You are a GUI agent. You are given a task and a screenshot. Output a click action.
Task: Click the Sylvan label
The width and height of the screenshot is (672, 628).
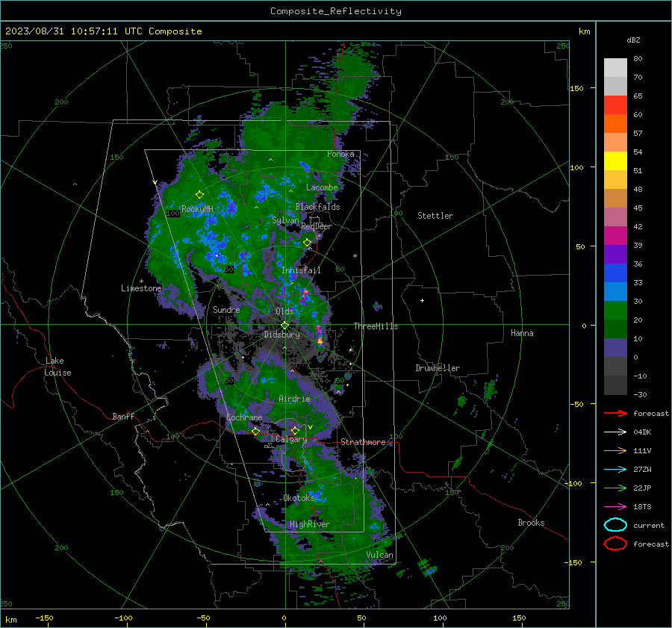(x=285, y=221)
